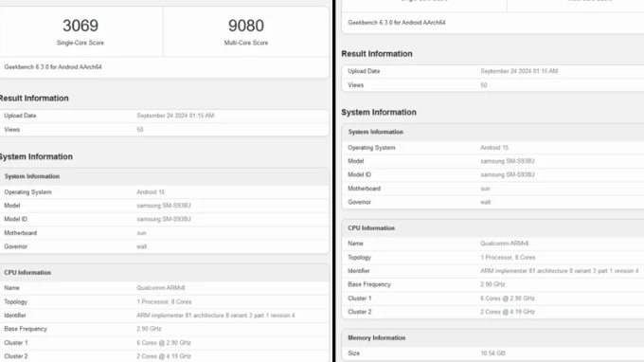
Task: Click the 'Operating System' label in left panel
Action: 27,191
